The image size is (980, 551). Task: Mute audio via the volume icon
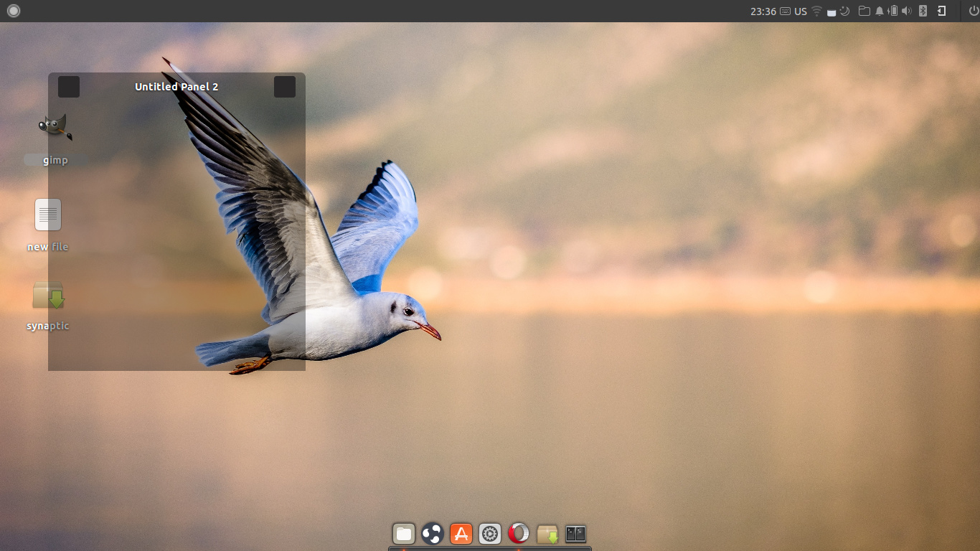905,11
